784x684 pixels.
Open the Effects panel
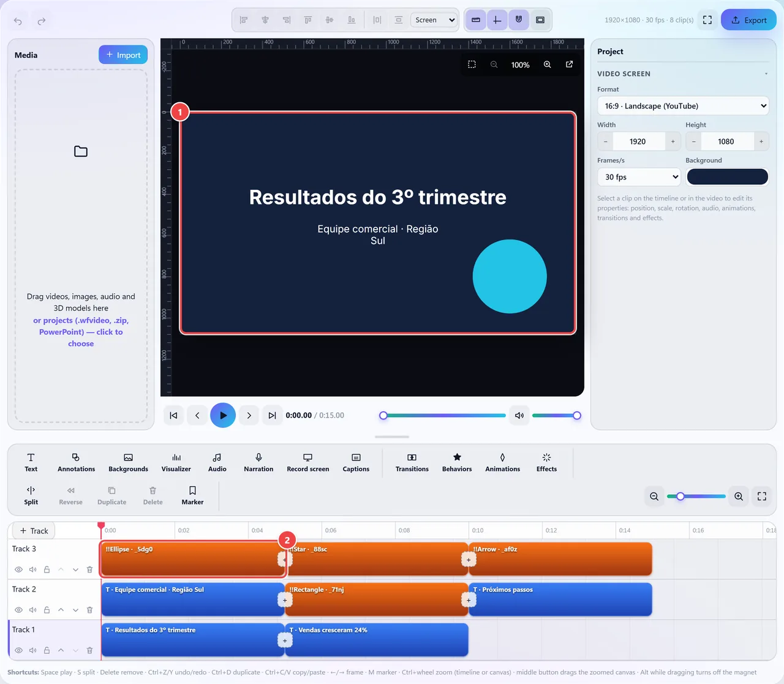tap(547, 462)
